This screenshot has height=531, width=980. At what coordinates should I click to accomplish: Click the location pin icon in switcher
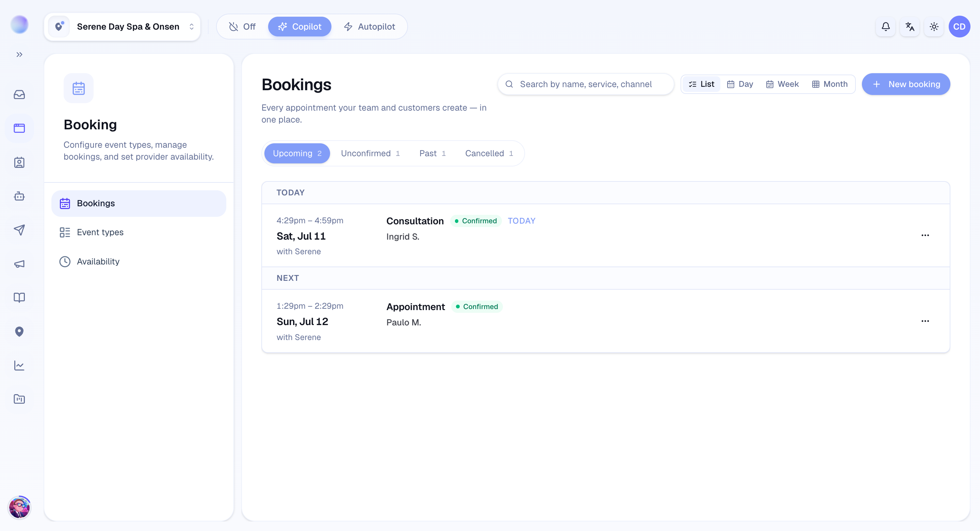pyautogui.click(x=59, y=26)
